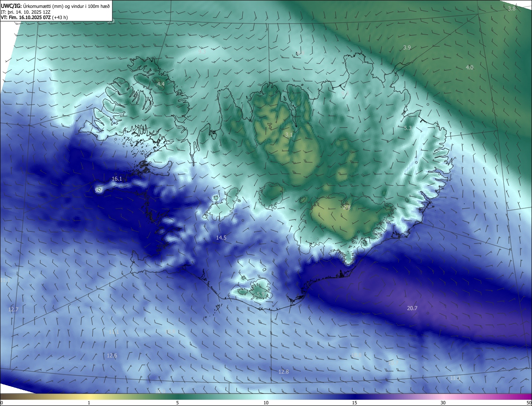Click the colorbar tick label 0
Image resolution: width=532 pixels, height=406 pixels.
(x=2, y=403)
